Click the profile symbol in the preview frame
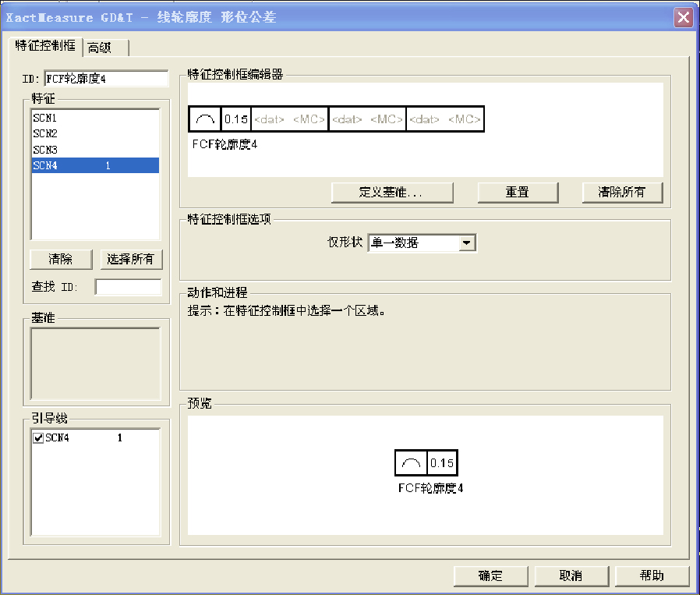 click(x=412, y=462)
